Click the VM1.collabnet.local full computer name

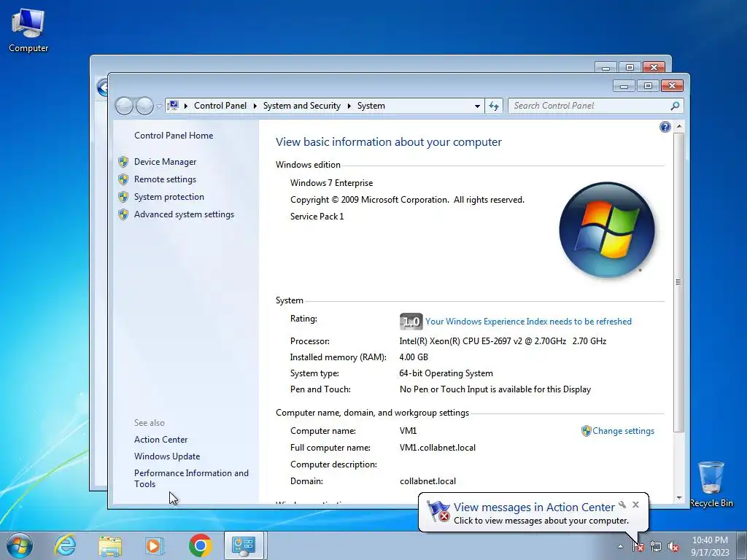(x=438, y=448)
